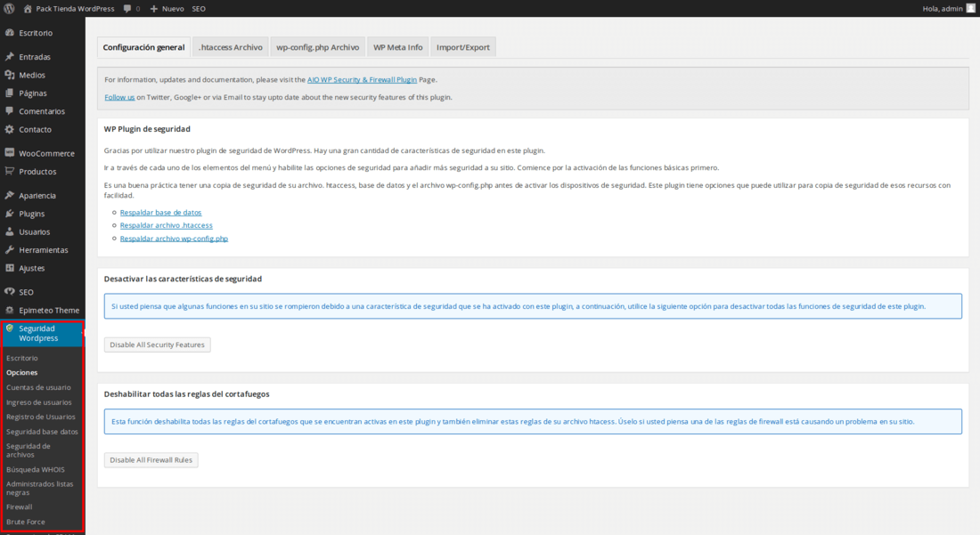Open Epimeteo Theme sidebar label
Screen dimensions: 980x535
click(49, 311)
